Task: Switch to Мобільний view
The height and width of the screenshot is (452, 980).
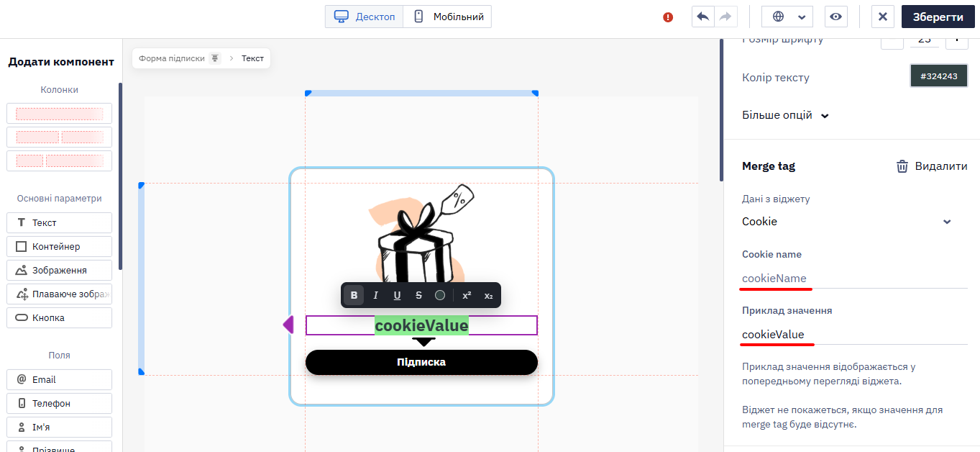Action: click(447, 17)
